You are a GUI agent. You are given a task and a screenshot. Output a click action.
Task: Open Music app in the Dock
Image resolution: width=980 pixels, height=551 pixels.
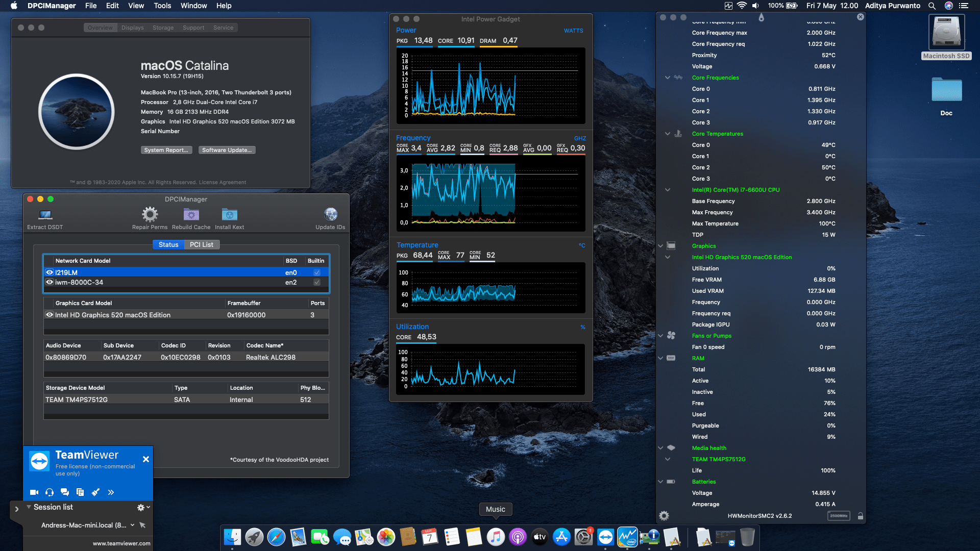pos(495,537)
